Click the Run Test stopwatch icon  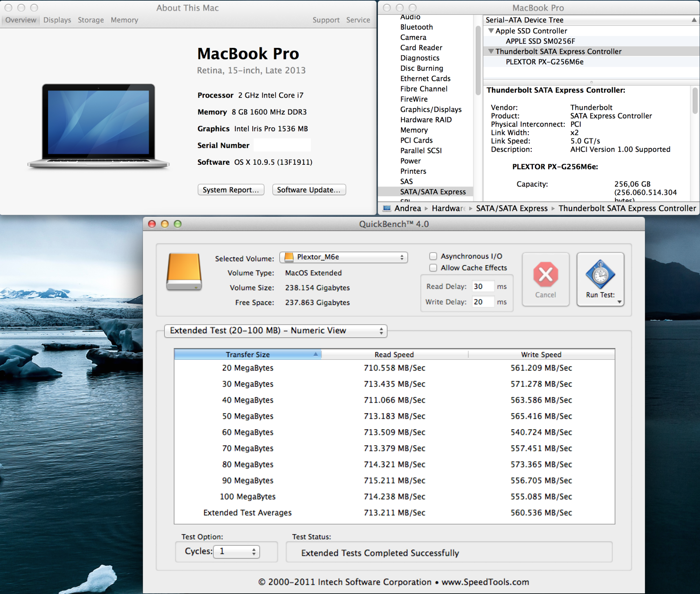click(600, 274)
